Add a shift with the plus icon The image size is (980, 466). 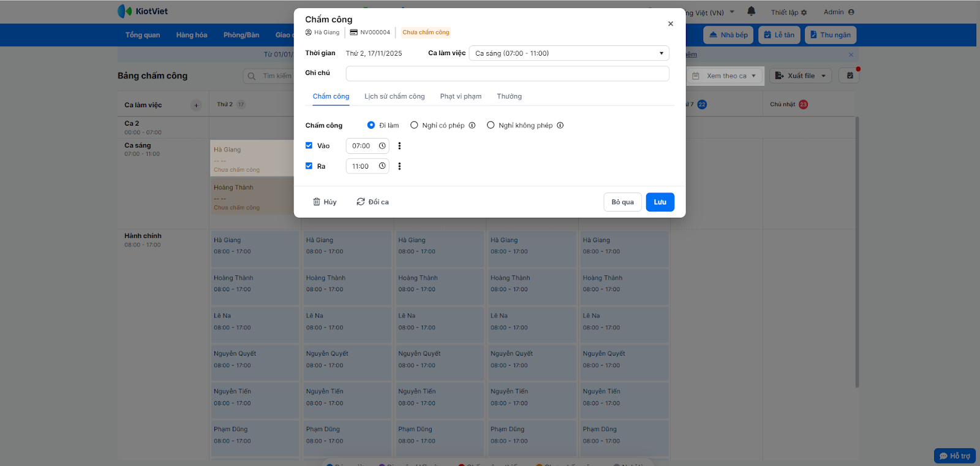point(196,105)
